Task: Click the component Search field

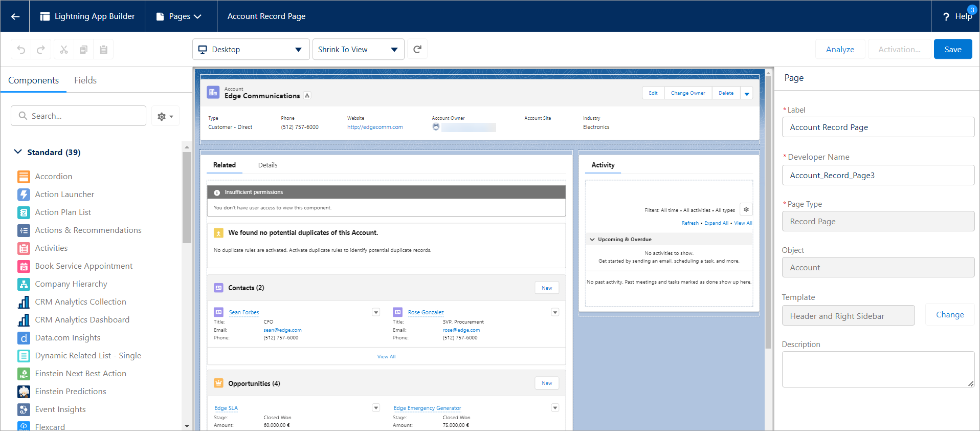Action: pos(78,116)
